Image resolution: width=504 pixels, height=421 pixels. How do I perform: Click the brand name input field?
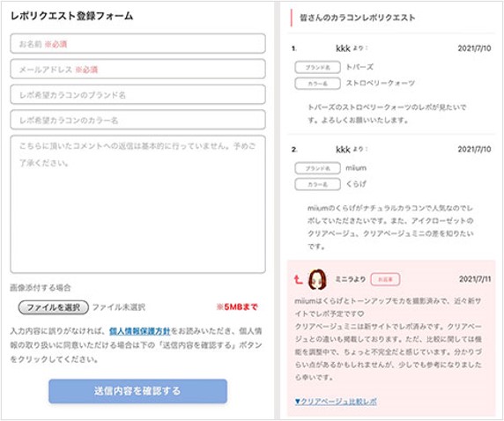[137, 94]
